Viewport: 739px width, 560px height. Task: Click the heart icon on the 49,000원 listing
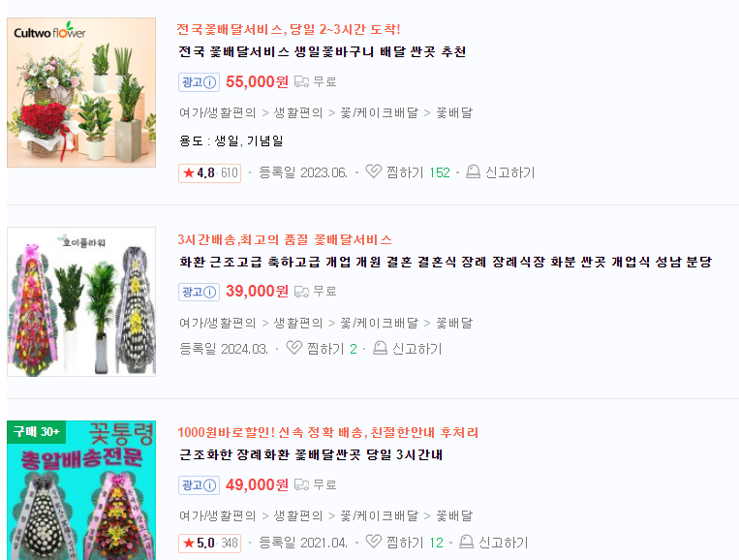373,542
